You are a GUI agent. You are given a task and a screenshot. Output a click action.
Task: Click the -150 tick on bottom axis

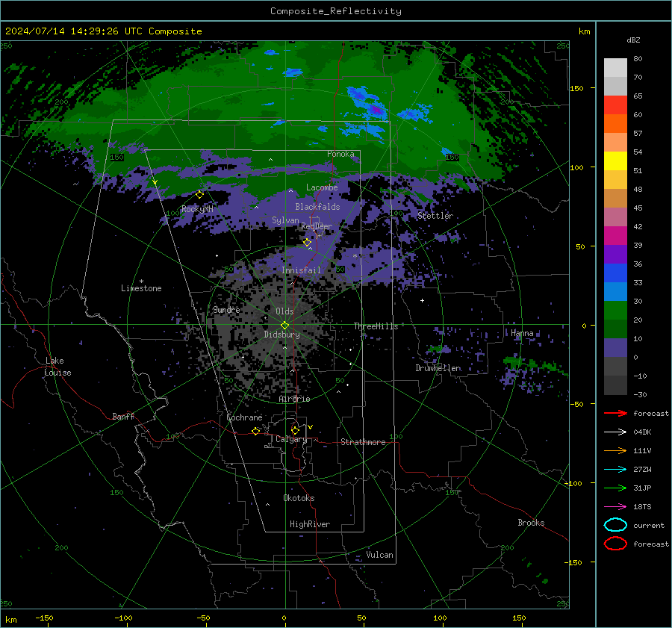pos(44,618)
